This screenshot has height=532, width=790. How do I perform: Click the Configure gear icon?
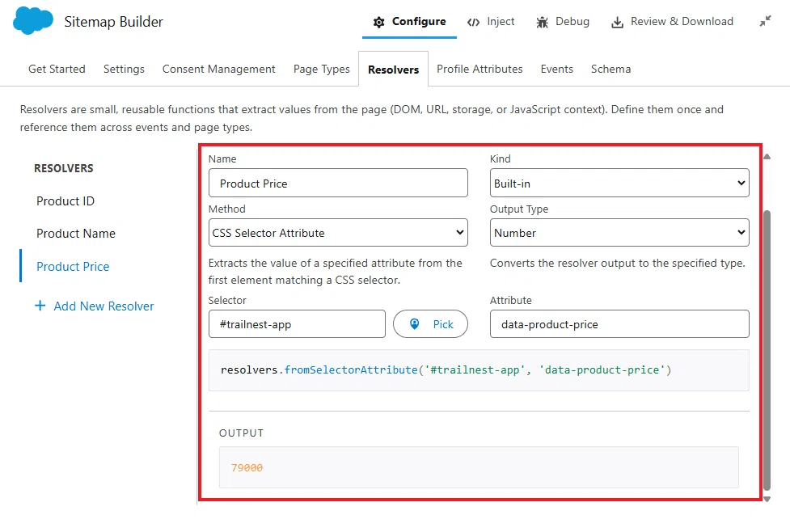379,22
